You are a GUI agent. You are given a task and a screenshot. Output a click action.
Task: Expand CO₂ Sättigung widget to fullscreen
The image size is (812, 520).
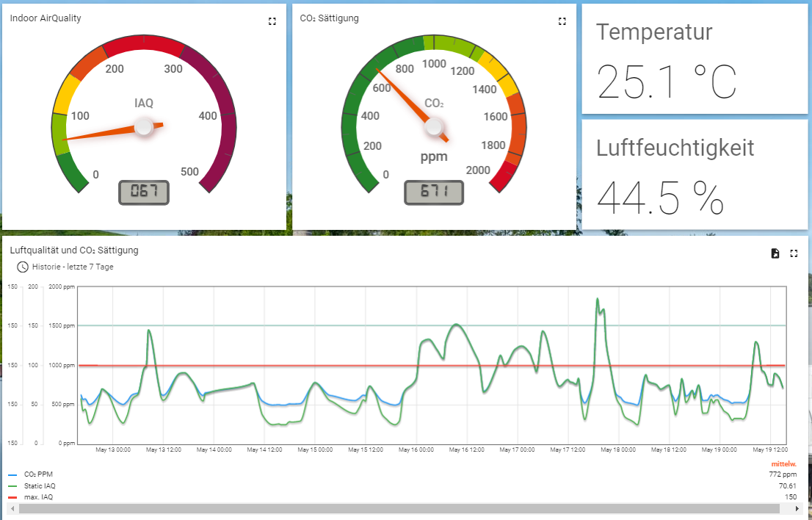pyautogui.click(x=562, y=21)
